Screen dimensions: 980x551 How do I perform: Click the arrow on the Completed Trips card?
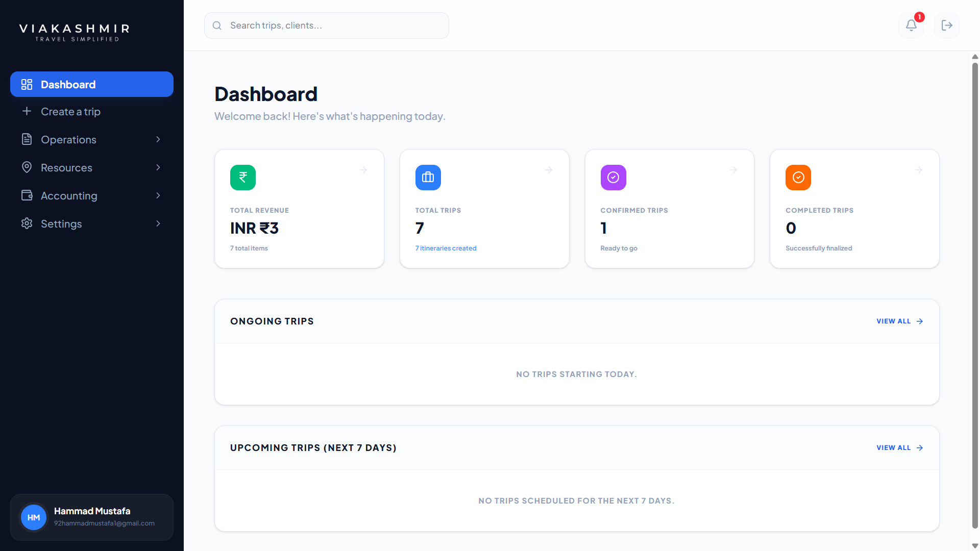[919, 170]
